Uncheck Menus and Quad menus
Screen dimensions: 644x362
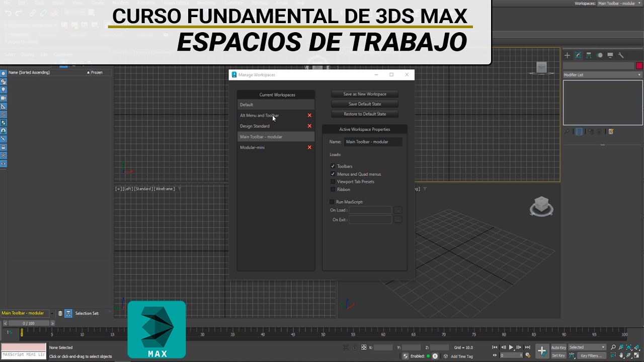[x=333, y=174]
